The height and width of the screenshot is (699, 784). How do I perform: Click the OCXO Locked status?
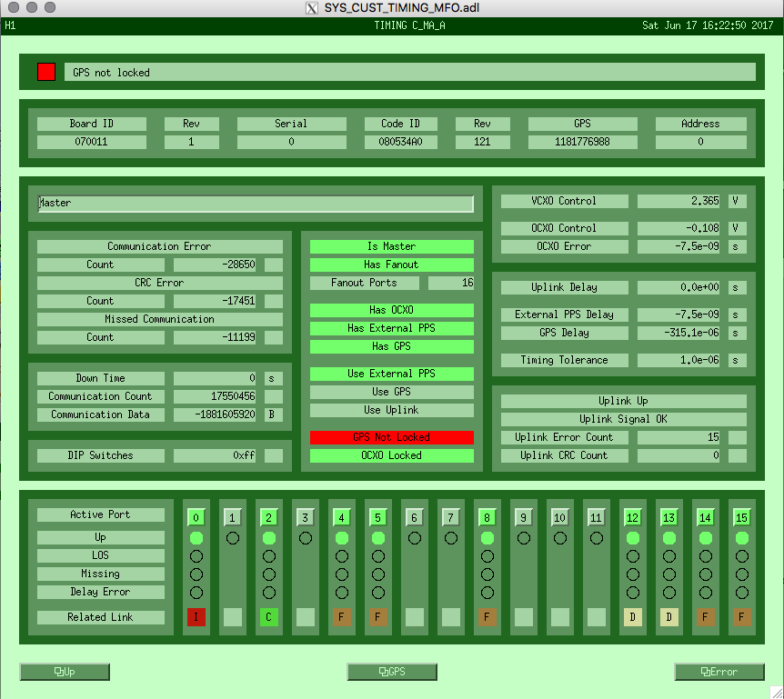[x=392, y=455]
